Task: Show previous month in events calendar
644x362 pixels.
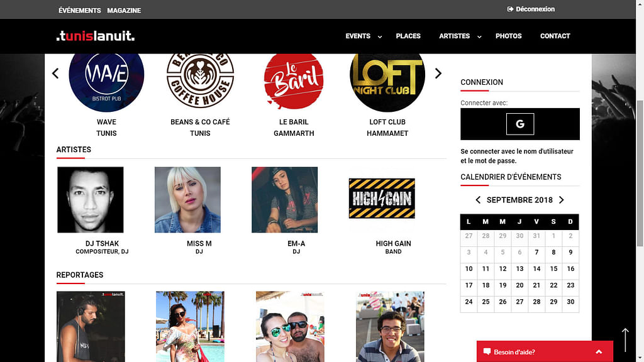Action: 478,200
